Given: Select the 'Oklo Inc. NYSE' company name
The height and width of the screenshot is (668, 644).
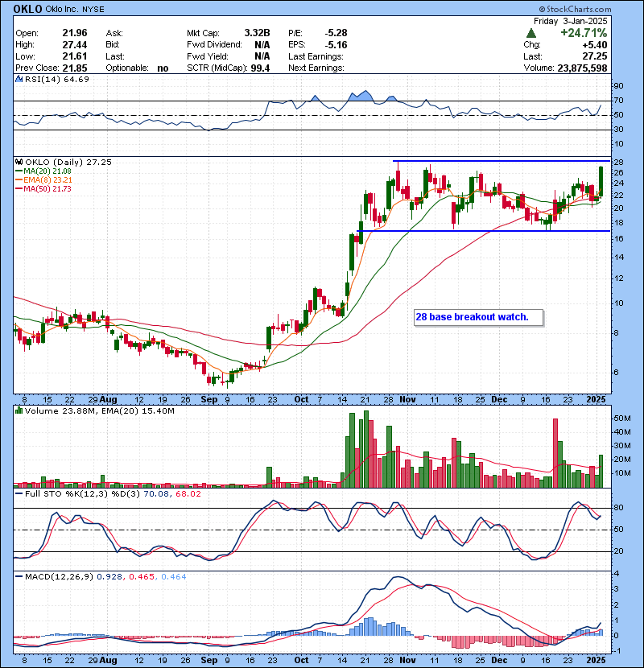Looking at the screenshot, I should coord(75,10).
